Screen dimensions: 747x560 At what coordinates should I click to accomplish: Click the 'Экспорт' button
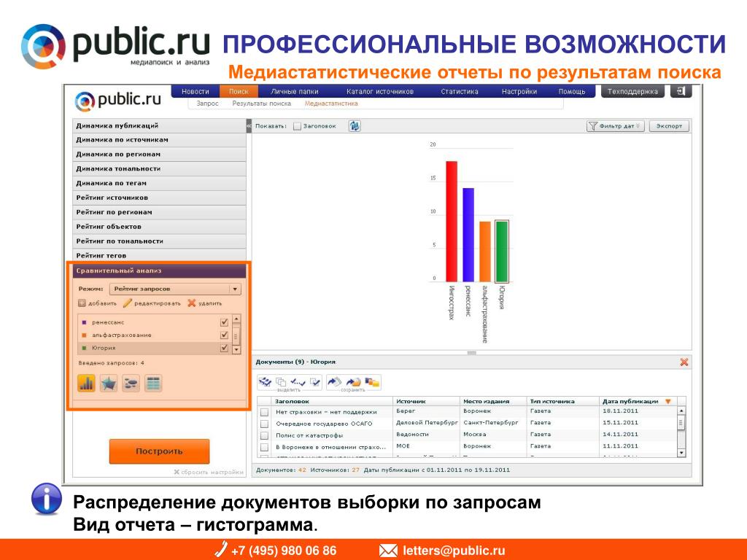tap(669, 126)
